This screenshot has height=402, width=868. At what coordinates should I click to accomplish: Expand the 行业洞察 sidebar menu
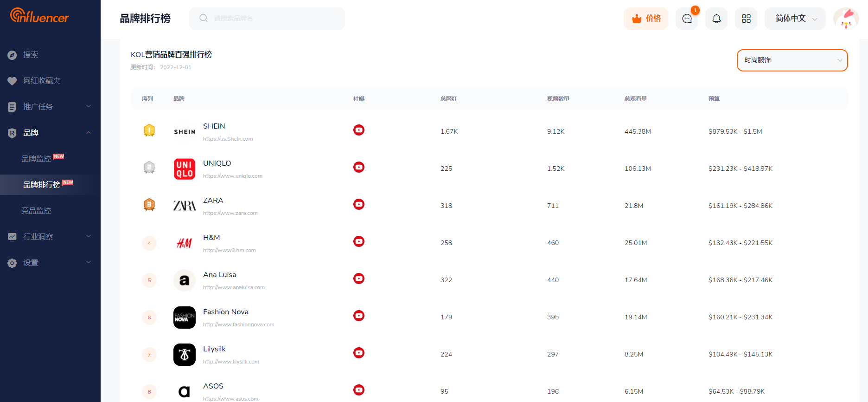tap(50, 237)
